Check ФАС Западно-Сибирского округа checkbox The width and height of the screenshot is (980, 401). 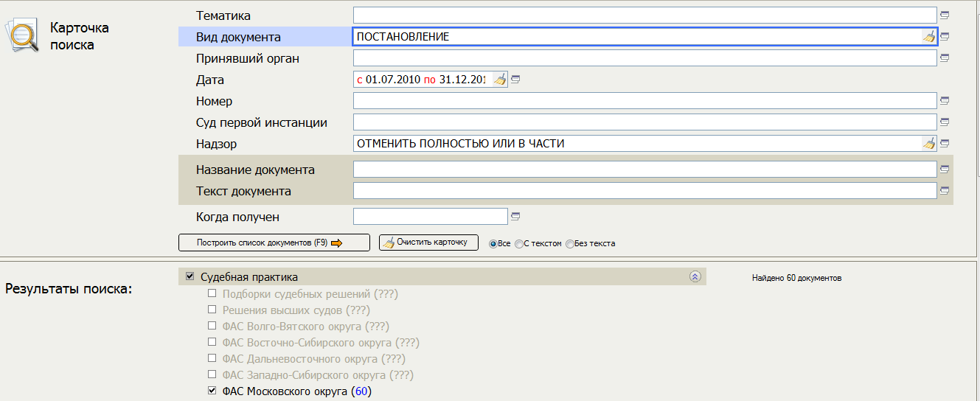(x=212, y=374)
